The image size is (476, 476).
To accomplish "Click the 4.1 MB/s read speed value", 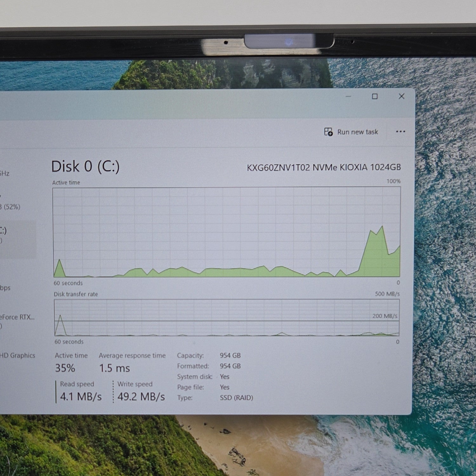I will pyautogui.click(x=81, y=396).
